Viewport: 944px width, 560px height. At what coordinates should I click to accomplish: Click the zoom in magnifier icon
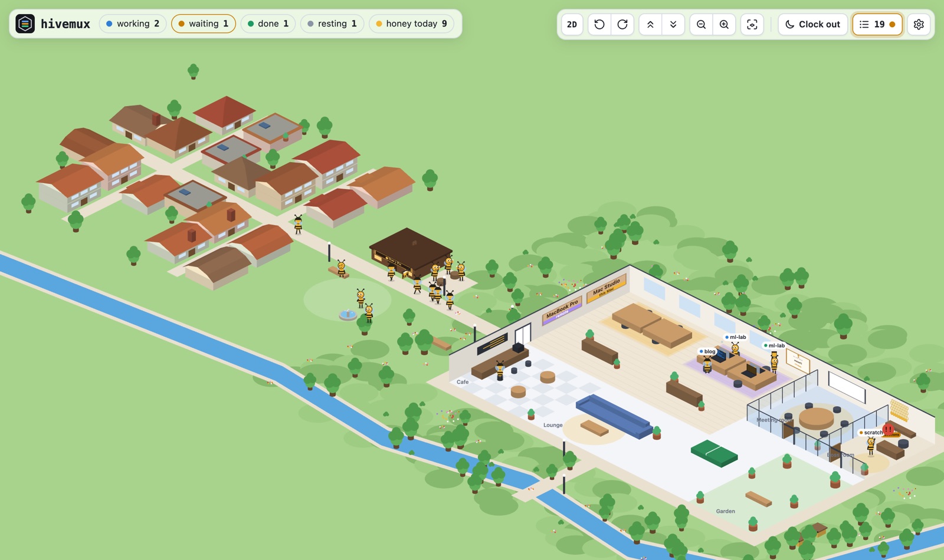(x=724, y=24)
